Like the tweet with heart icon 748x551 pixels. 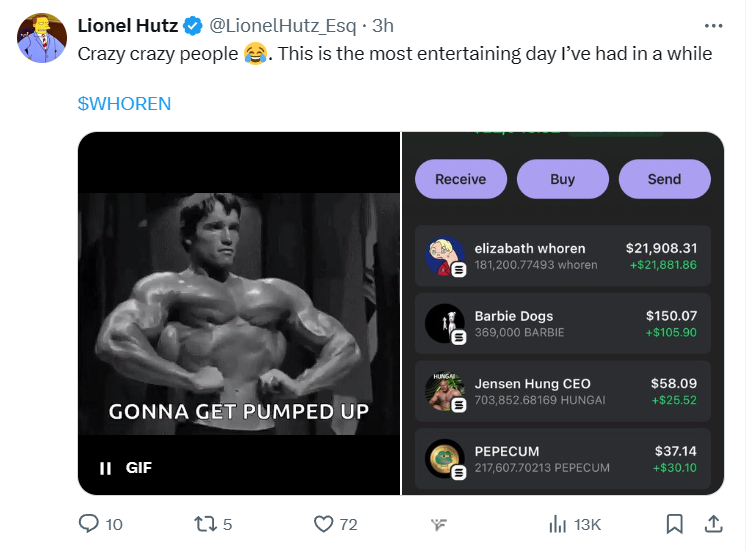tap(323, 523)
